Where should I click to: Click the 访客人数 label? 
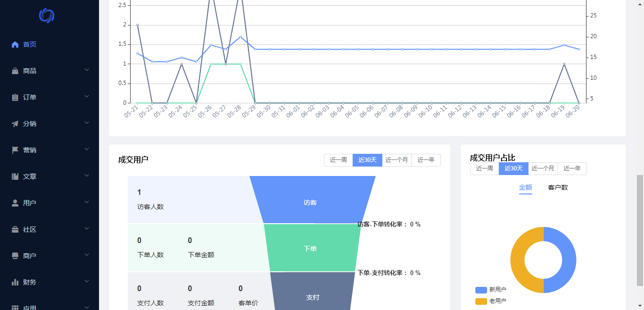[x=150, y=207]
